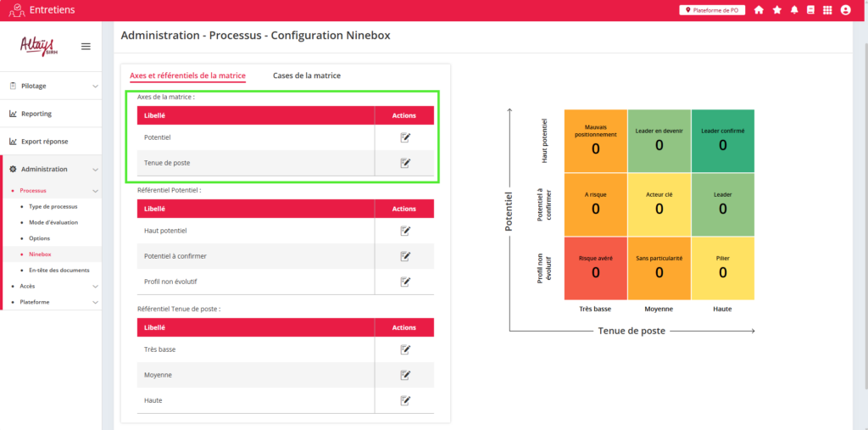Image resolution: width=868 pixels, height=430 pixels.
Task: Open notifications bell icon
Action: point(794,10)
